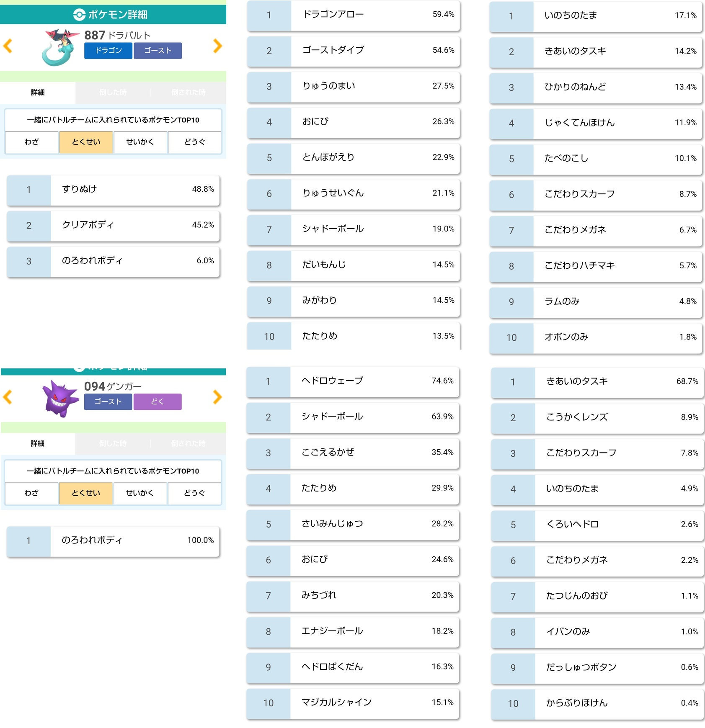Select the わざ filter for Dragapult
This screenshot has width=705, height=728.
pos(31,142)
